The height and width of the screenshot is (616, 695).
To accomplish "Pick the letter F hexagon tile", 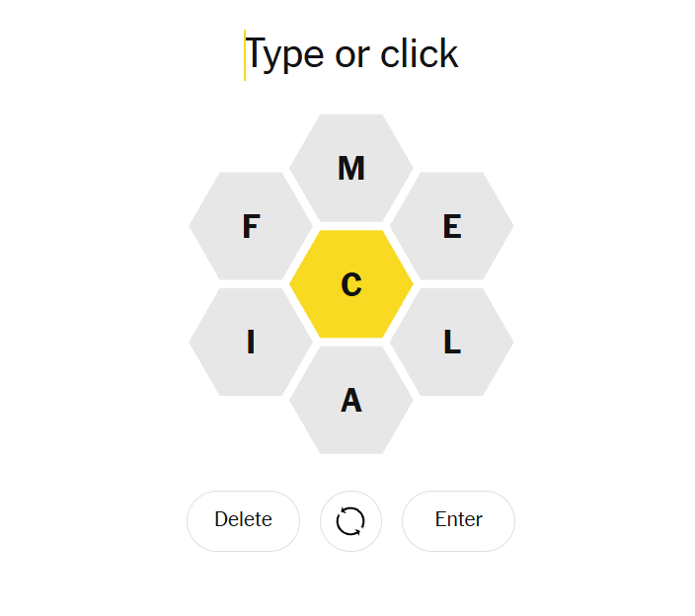I will click(251, 226).
